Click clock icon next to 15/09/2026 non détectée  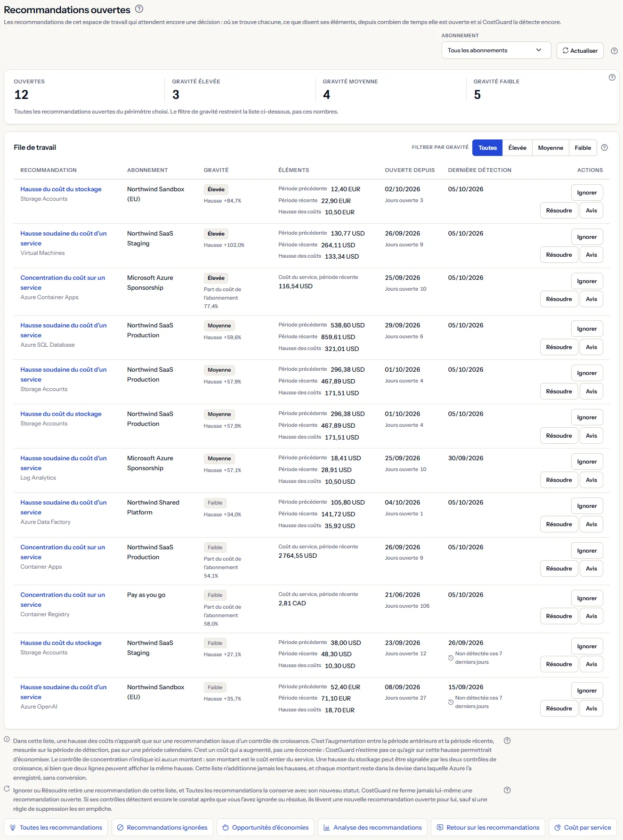click(x=451, y=702)
